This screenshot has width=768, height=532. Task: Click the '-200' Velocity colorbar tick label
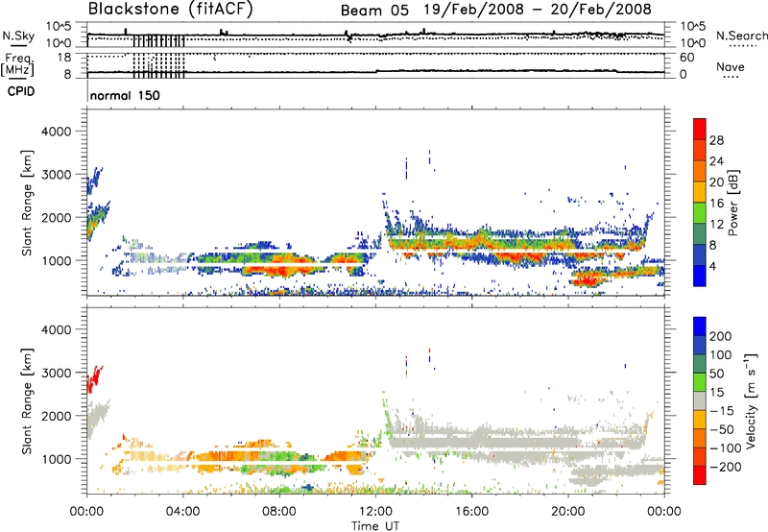point(726,467)
